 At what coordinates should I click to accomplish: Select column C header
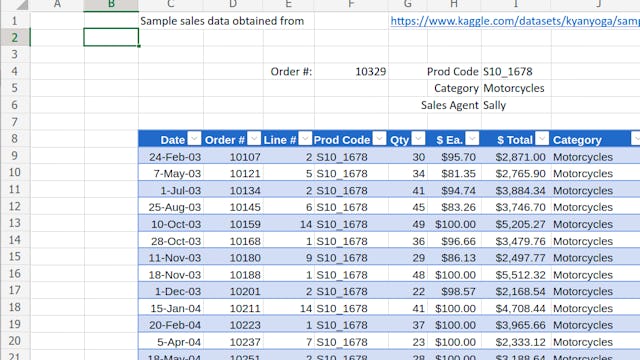click(171, 5)
